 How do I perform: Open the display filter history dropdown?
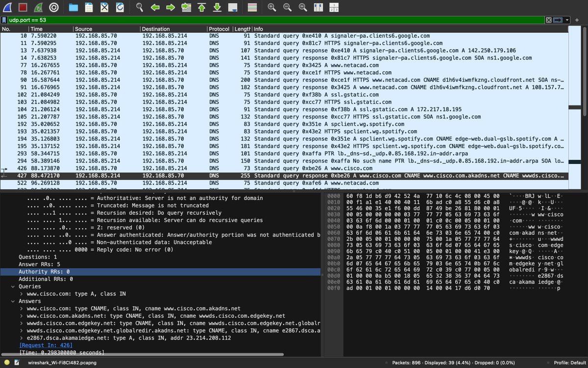(567, 20)
